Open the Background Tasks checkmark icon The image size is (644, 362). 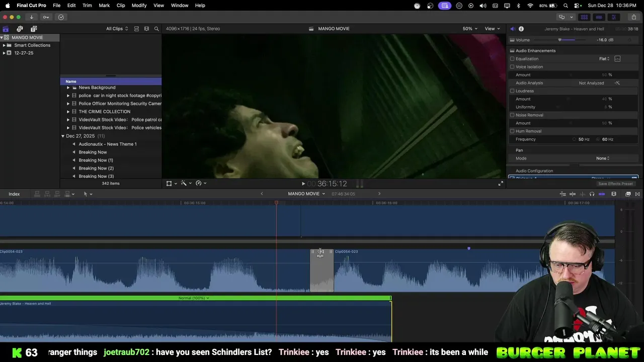pyautogui.click(x=61, y=17)
